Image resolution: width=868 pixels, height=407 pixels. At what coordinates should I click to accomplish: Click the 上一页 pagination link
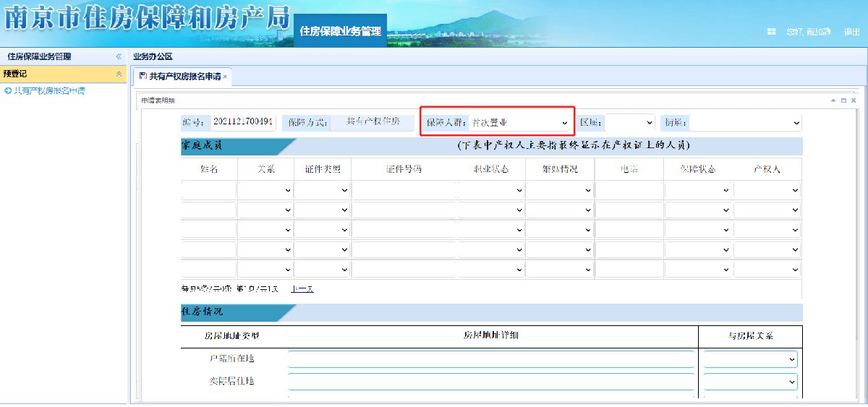(302, 289)
